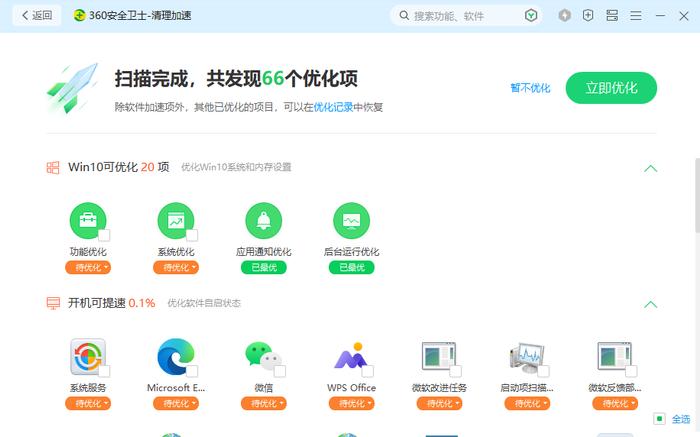The image size is (700, 437).
Task: Click the 功能优化 label text
Action: [x=88, y=252]
